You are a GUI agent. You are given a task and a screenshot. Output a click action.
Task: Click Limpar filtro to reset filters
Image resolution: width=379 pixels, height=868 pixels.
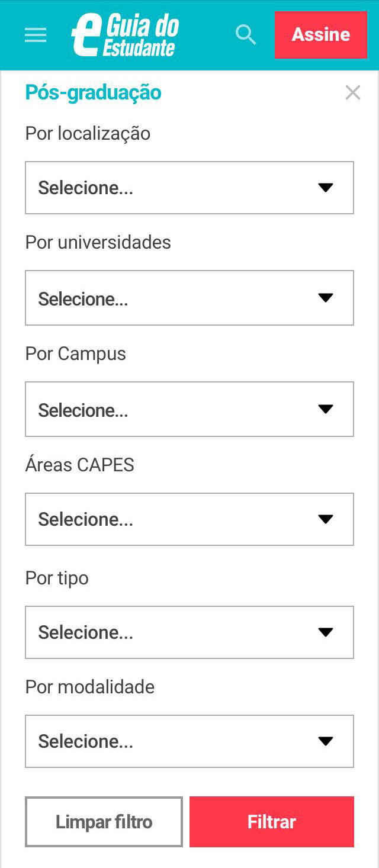(104, 821)
